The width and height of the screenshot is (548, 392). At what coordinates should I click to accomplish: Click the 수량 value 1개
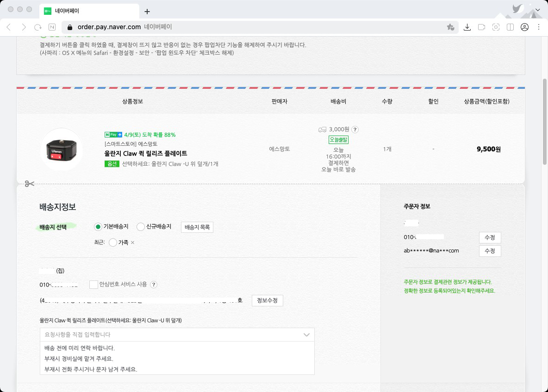(x=387, y=149)
